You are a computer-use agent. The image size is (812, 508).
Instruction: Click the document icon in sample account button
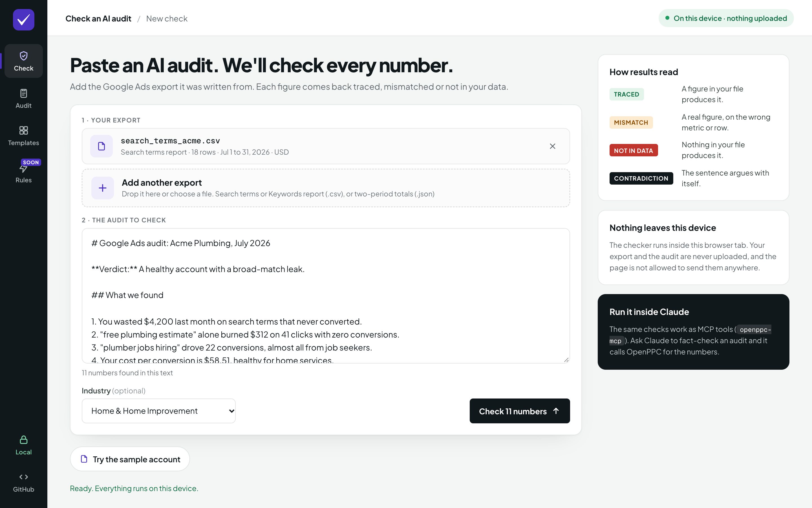tap(84, 459)
